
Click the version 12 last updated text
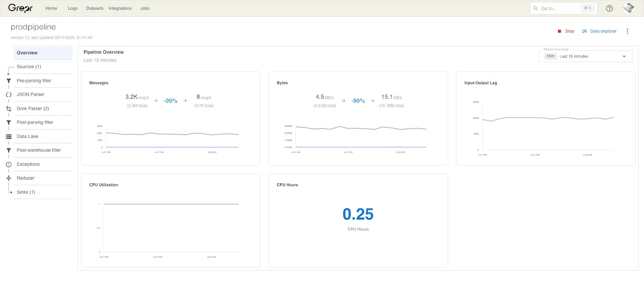click(x=52, y=38)
